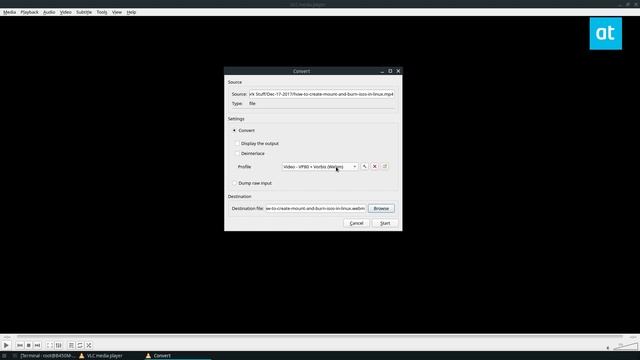Viewport: 640px width, 360px height.
Task: Toggle the playlist view
Action: 71,345
